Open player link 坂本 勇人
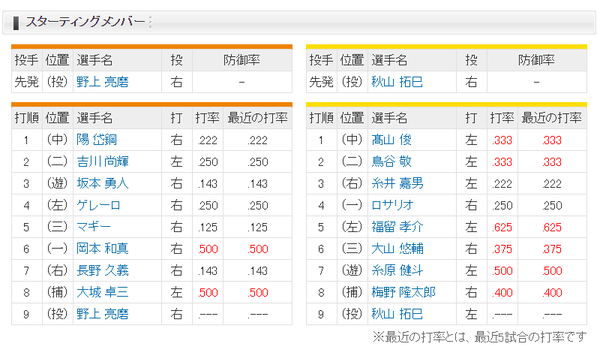 tap(103, 183)
